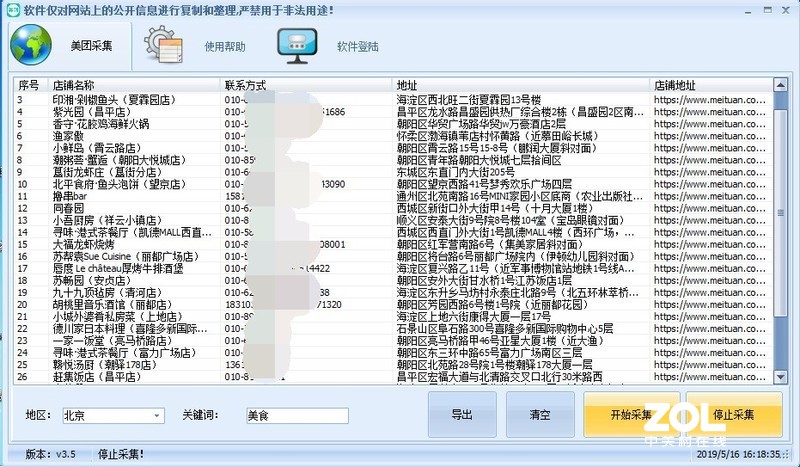Maximize the window
This screenshot has width=800, height=467.
[x=767, y=10]
